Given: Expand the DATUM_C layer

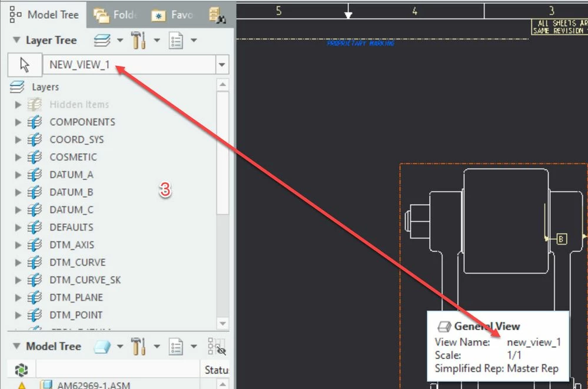Looking at the screenshot, I should point(18,210).
